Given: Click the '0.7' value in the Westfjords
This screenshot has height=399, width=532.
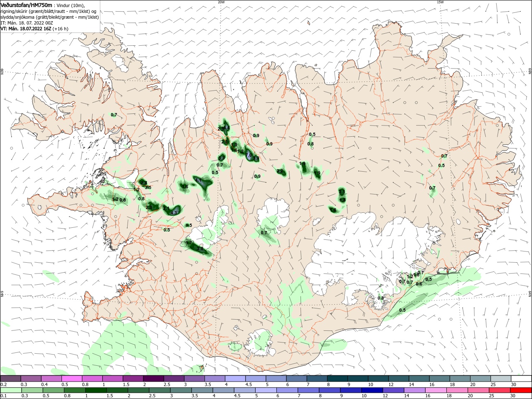Looking at the screenshot, I should [114, 115].
